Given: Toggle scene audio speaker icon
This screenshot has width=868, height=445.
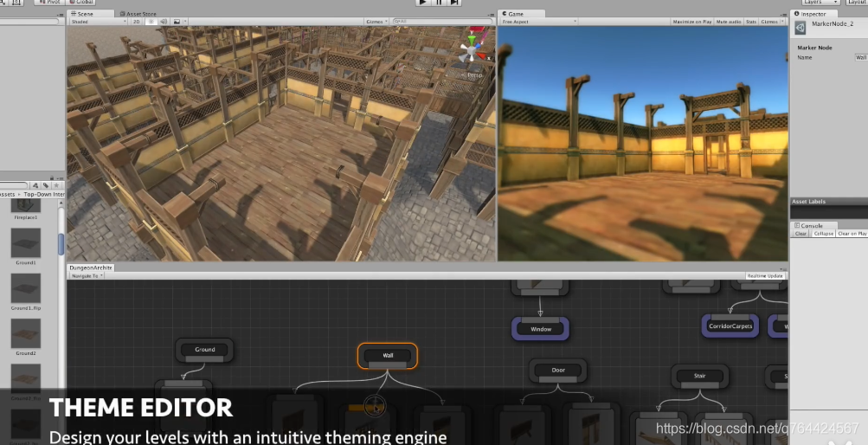Looking at the screenshot, I should [164, 22].
